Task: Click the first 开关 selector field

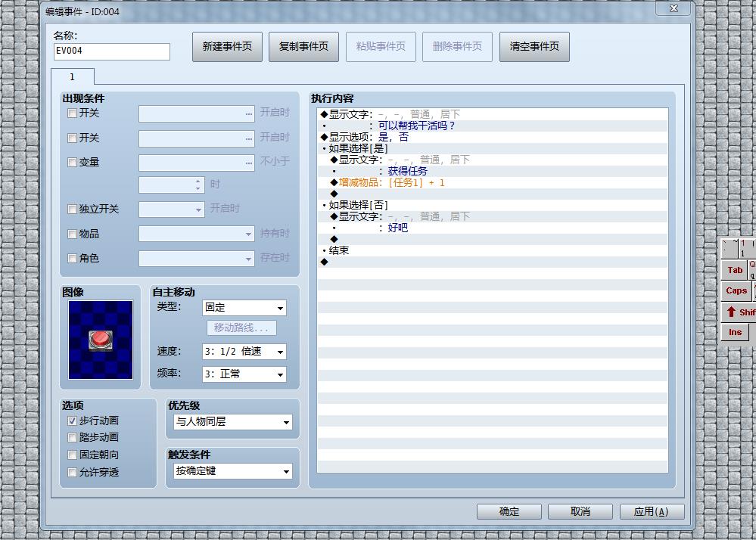Action: 197,114
